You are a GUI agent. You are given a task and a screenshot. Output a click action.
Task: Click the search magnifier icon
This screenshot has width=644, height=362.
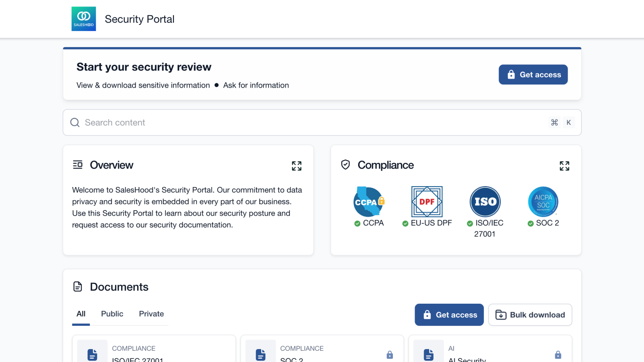click(75, 122)
